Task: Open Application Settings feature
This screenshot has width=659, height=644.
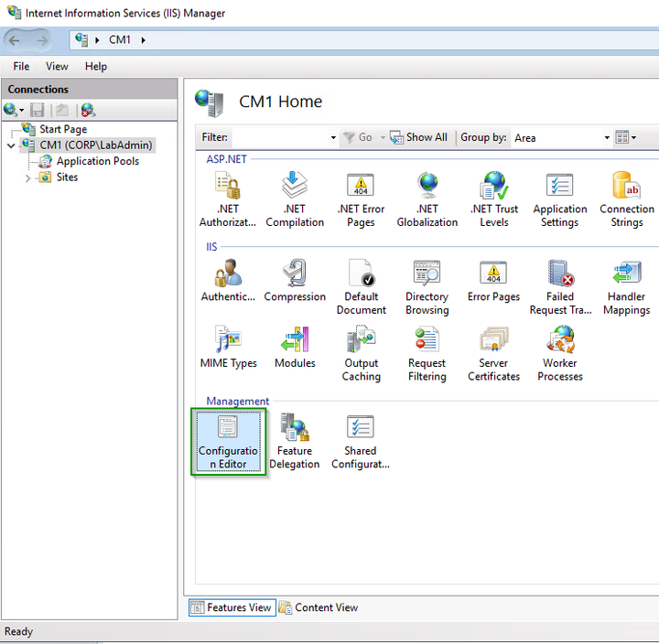Action: 560,199
